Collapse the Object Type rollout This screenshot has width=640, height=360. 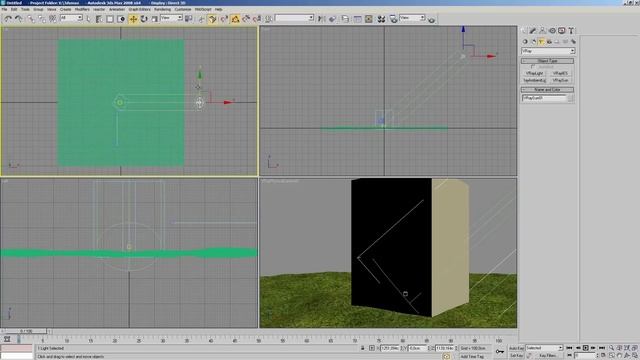(547, 61)
